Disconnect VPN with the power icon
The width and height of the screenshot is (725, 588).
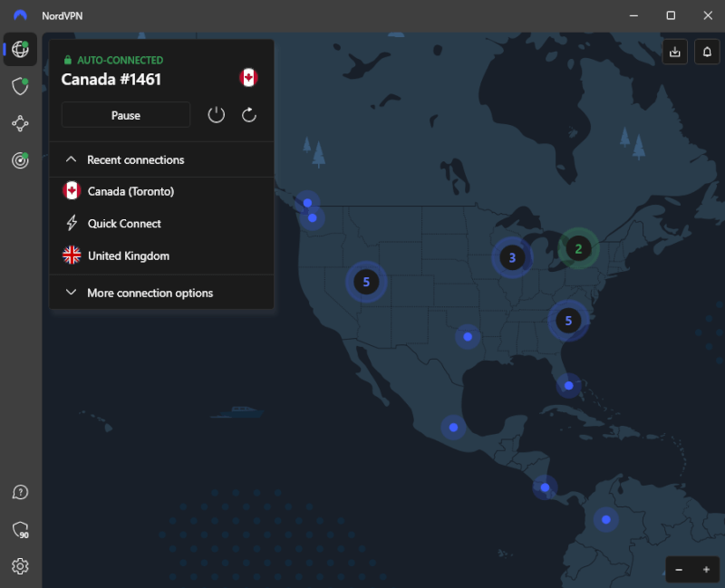[x=216, y=115]
